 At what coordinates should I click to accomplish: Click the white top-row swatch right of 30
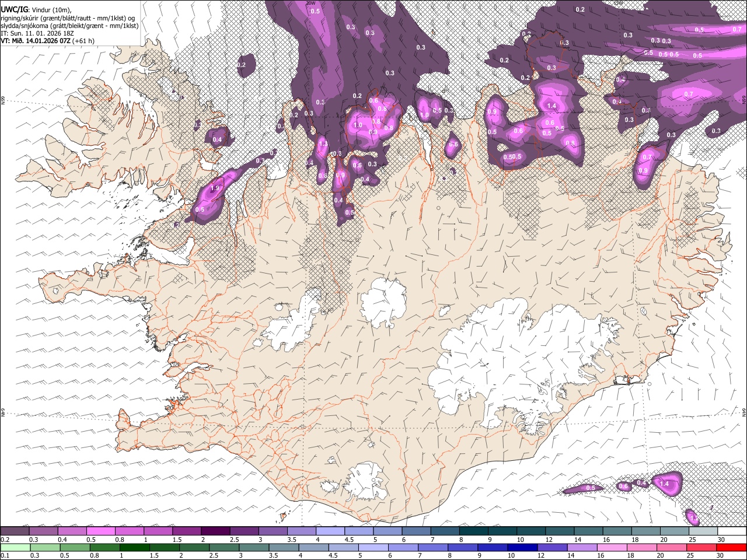pos(732,531)
